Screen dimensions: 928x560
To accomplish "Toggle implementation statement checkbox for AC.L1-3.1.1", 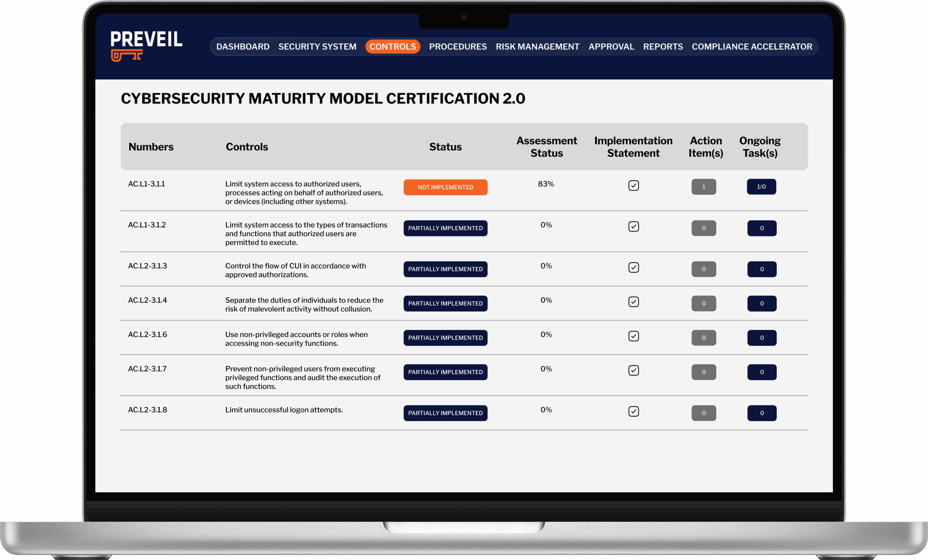I will [634, 185].
